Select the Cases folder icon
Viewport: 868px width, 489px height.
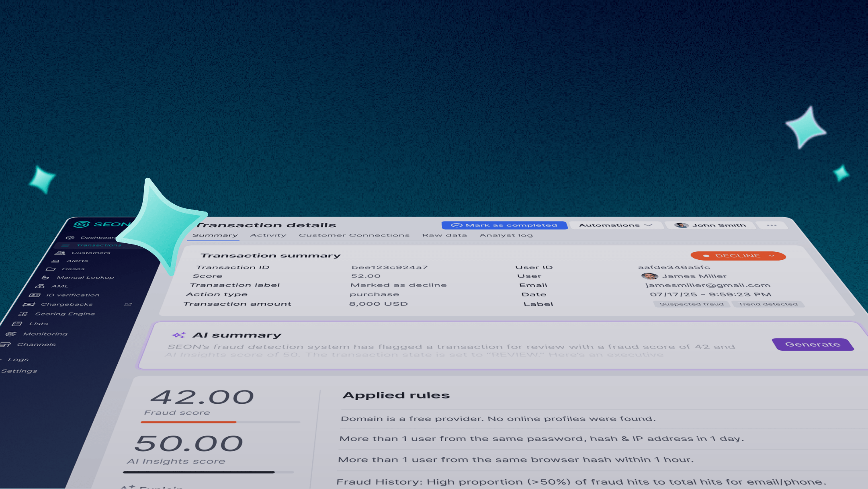coord(51,269)
